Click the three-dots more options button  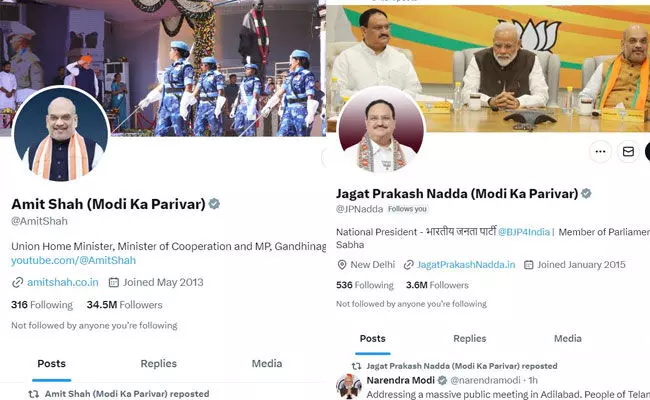[x=600, y=152]
